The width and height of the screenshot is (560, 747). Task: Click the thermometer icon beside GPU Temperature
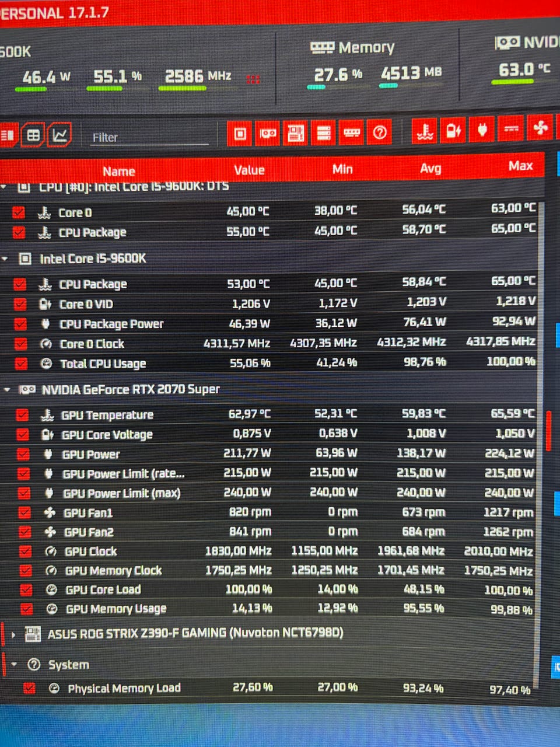click(x=47, y=415)
